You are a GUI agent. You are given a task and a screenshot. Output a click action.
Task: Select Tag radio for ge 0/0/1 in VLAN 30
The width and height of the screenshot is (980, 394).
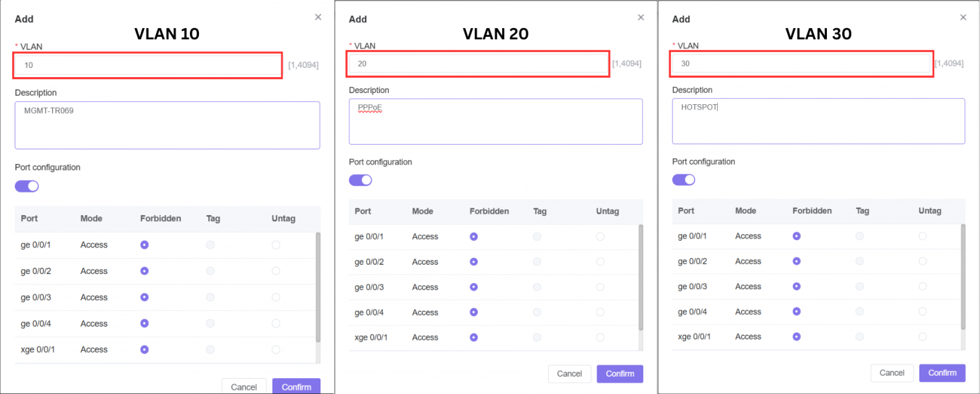pyautogui.click(x=860, y=236)
